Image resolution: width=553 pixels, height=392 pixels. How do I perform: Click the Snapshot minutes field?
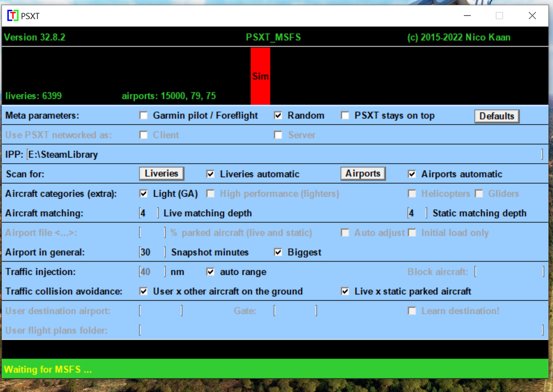[152, 252]
